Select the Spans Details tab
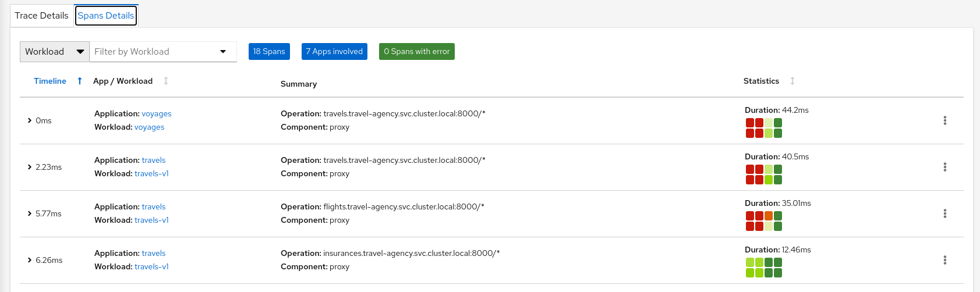The height and width of the screenshot is (292, 980). [x=106, y=16]
